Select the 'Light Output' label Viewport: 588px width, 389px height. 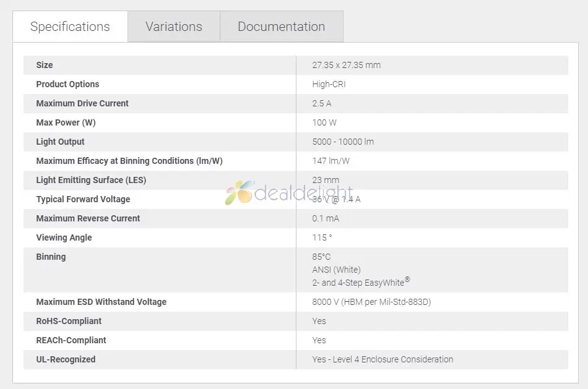pos(60,142)
